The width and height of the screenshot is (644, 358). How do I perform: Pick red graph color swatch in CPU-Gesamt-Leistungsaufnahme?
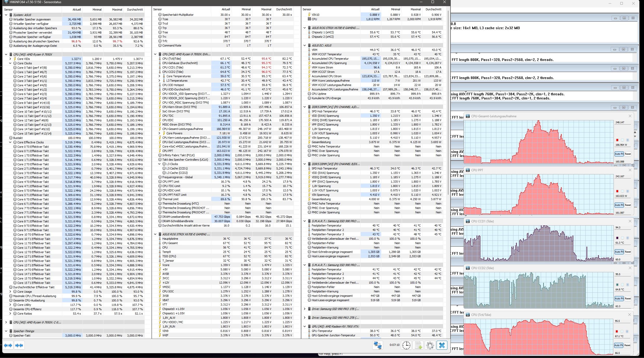[x=617, y=140]
